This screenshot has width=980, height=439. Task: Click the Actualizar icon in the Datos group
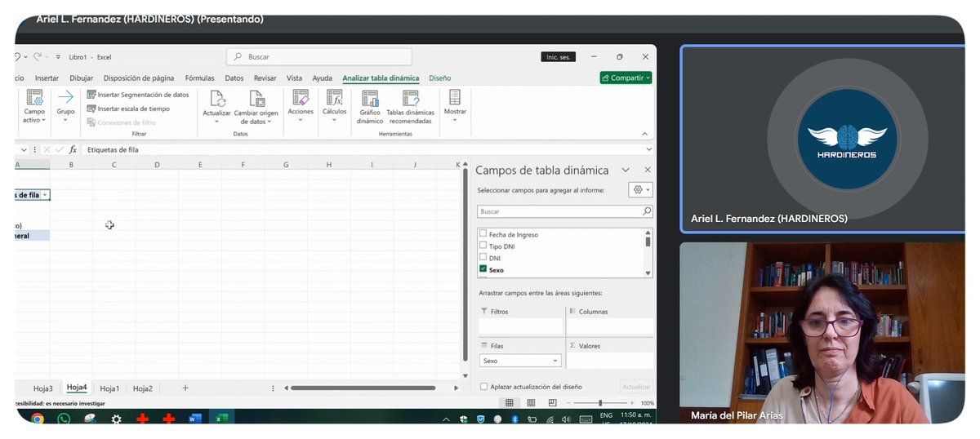pyautogui.click(x=217, y=98)
